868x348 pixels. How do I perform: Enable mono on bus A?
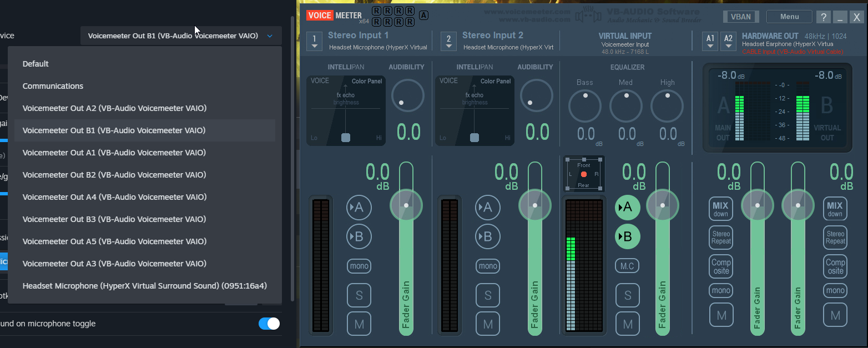[x=721, y=290]
